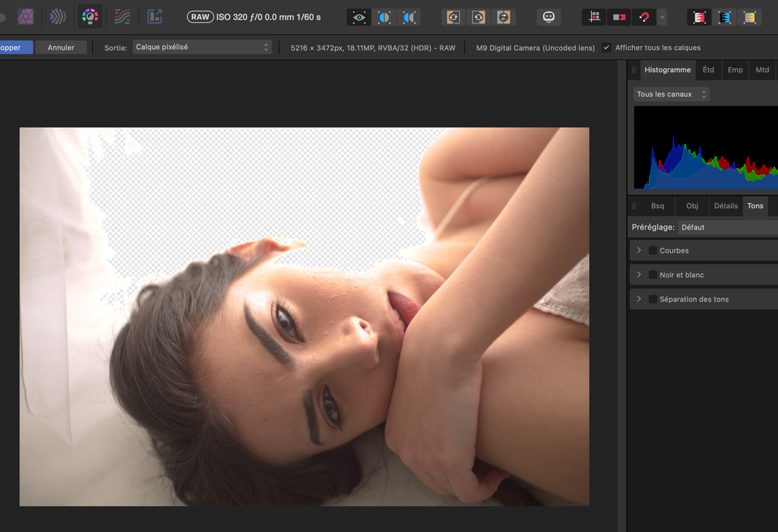Screen dimensions: 778x532
Task: Open the snapping options dropdown arrow
Action: coord(662,17)
